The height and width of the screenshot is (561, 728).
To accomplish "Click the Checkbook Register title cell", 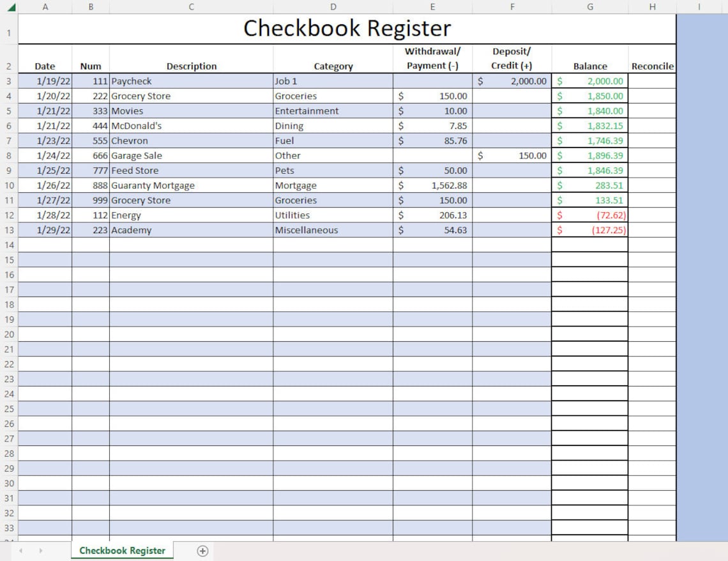I will tap(347, 28).
